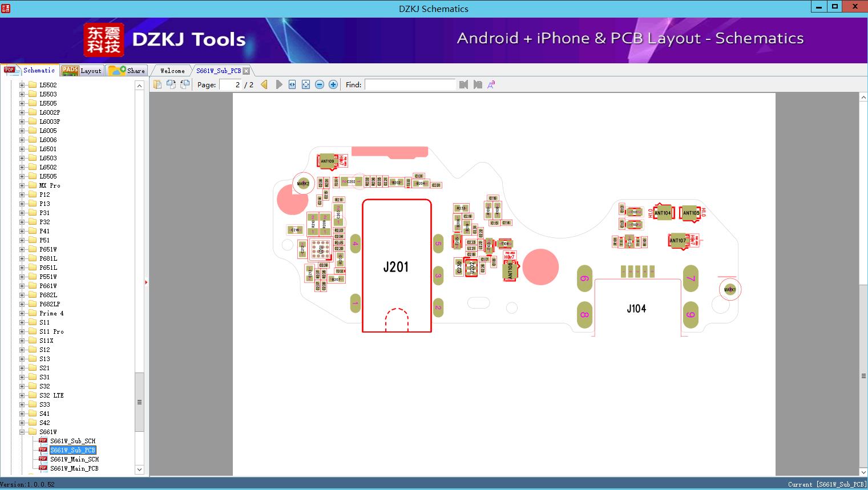Click the Find text box

tap(410, 84)
